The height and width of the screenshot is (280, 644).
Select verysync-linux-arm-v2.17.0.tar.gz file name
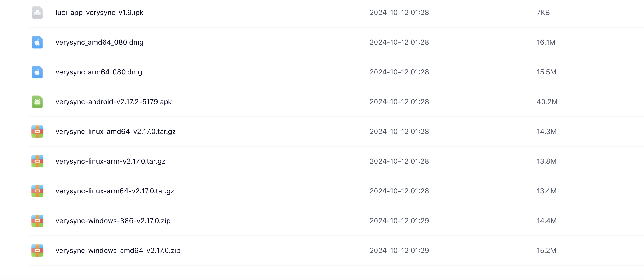[110, 161]
